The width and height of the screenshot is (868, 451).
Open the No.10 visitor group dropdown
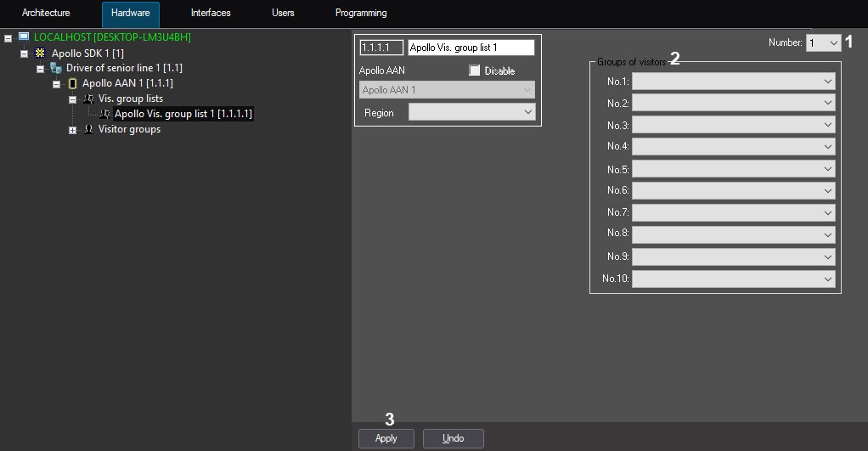point(734,279)
